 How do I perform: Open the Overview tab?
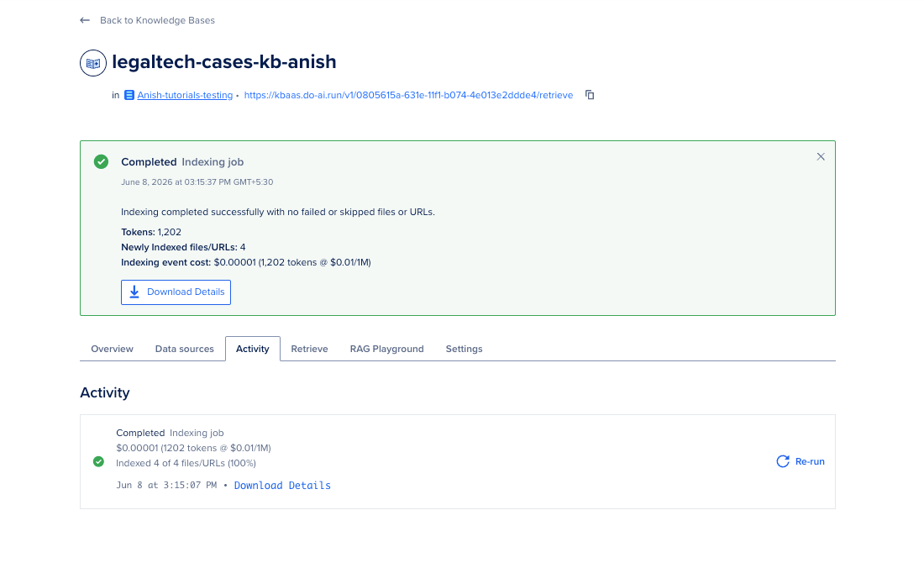pyautogui.click(x=112, y=349)
